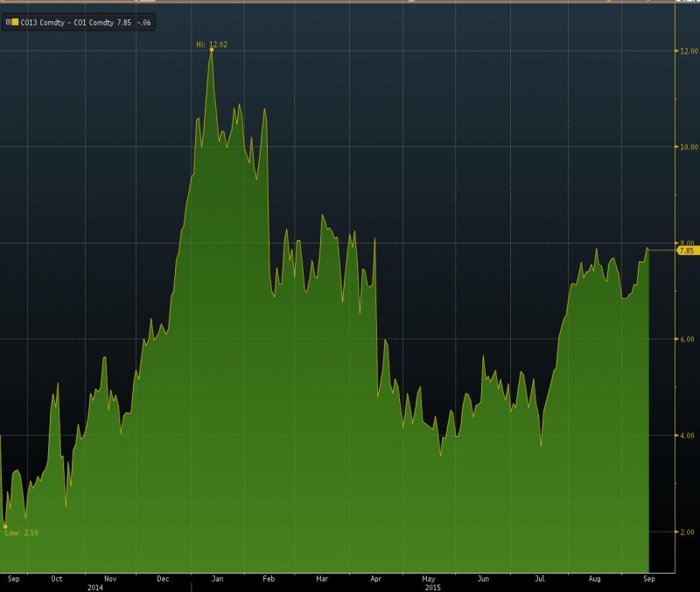Image resolution: width=700 pixels, height=592 pixels.
Task: Click the Feb month label on x-axis
Action: tap(269, 578)
